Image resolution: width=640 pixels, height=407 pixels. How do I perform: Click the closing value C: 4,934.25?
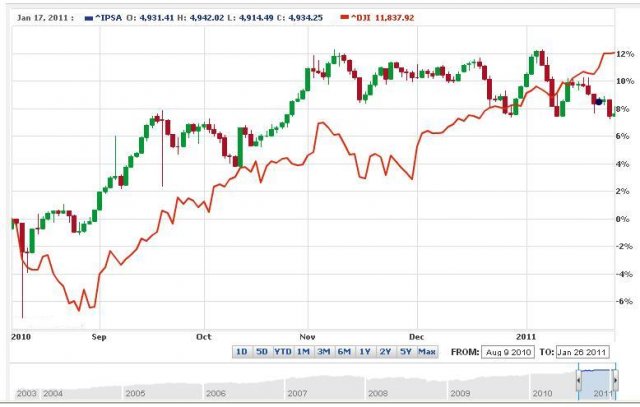300,18
